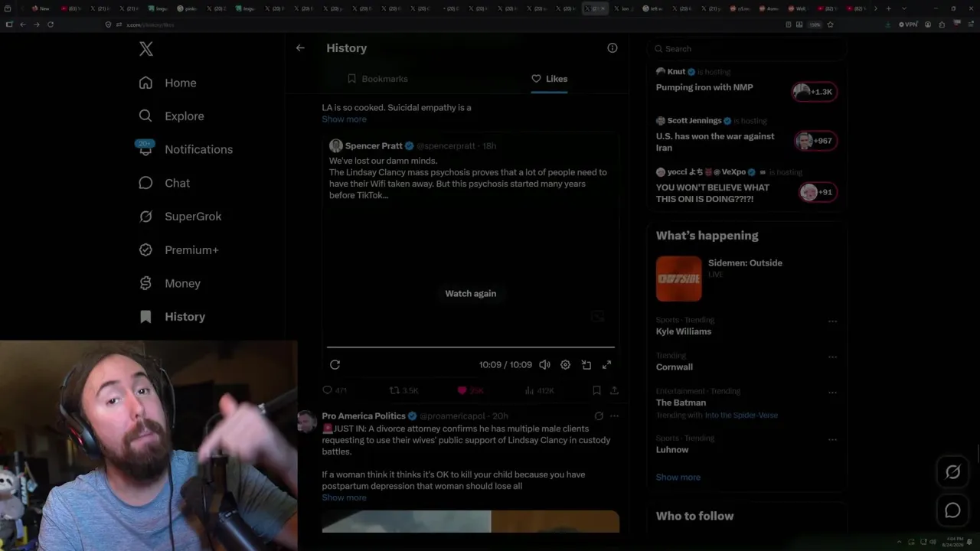Bookmark this page with the star icon
The width and height of the screenshot is (980, 551).
[x=831, y=24]
